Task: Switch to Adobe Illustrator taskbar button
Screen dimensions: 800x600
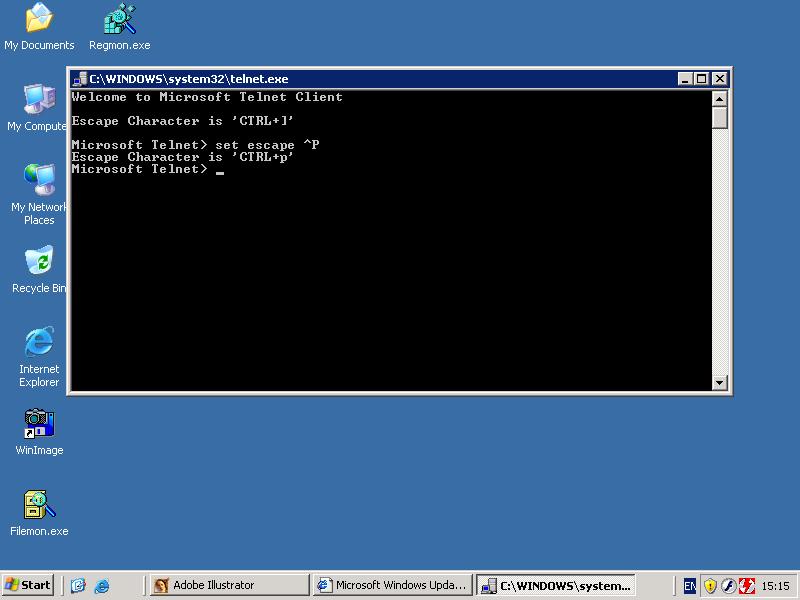Action: [x=230, y=585]
